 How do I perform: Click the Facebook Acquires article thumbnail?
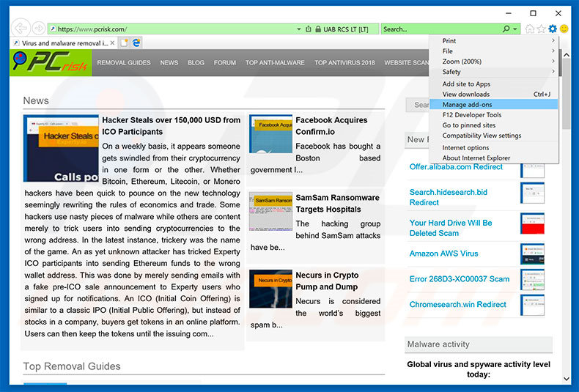(270, 134)
